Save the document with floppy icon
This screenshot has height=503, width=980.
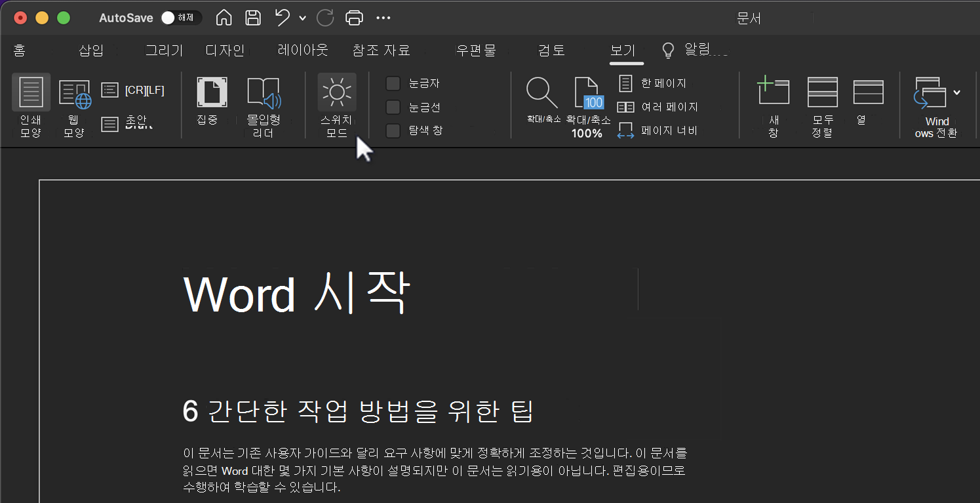tap(253, 18)
